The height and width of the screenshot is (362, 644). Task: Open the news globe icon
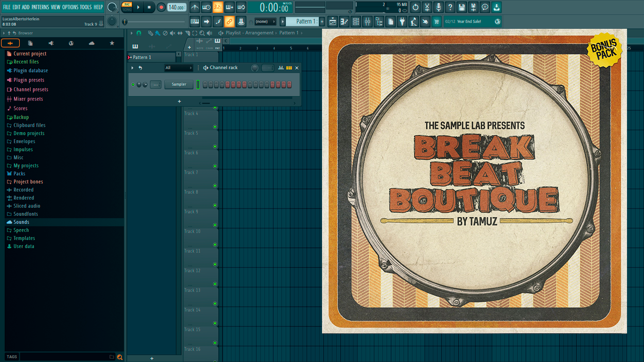[x=497, y=22]
